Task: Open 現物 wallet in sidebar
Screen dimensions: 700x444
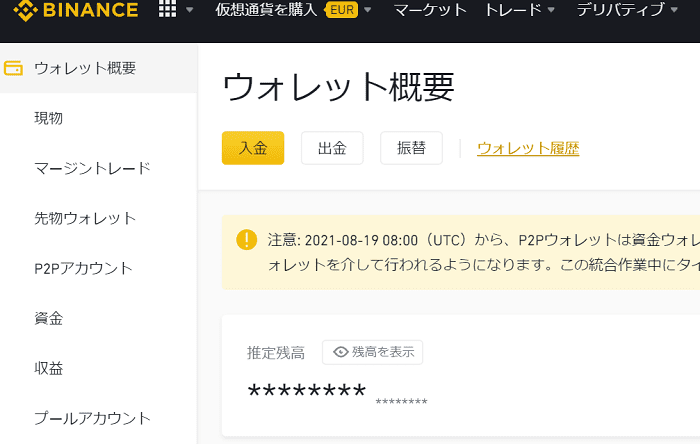Action: click(49, 118)
